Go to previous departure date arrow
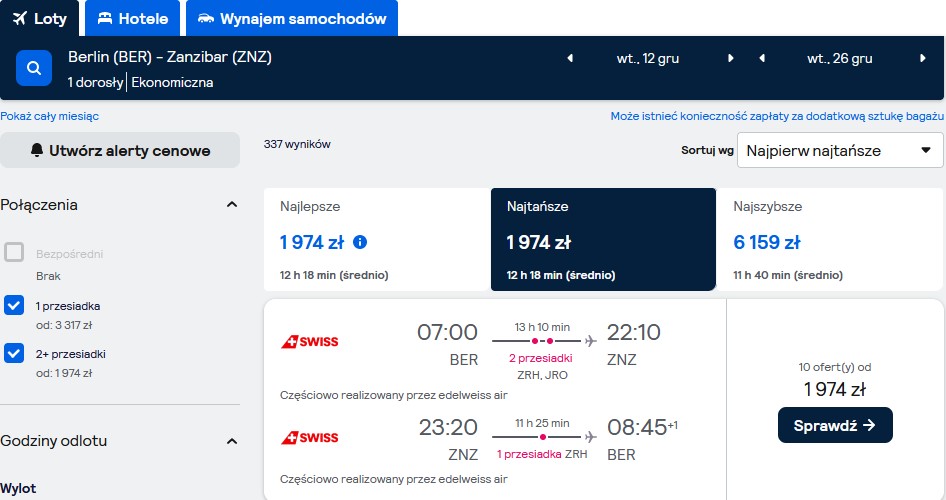This screenshot has width=946, height=500. (x=570, y=59)
